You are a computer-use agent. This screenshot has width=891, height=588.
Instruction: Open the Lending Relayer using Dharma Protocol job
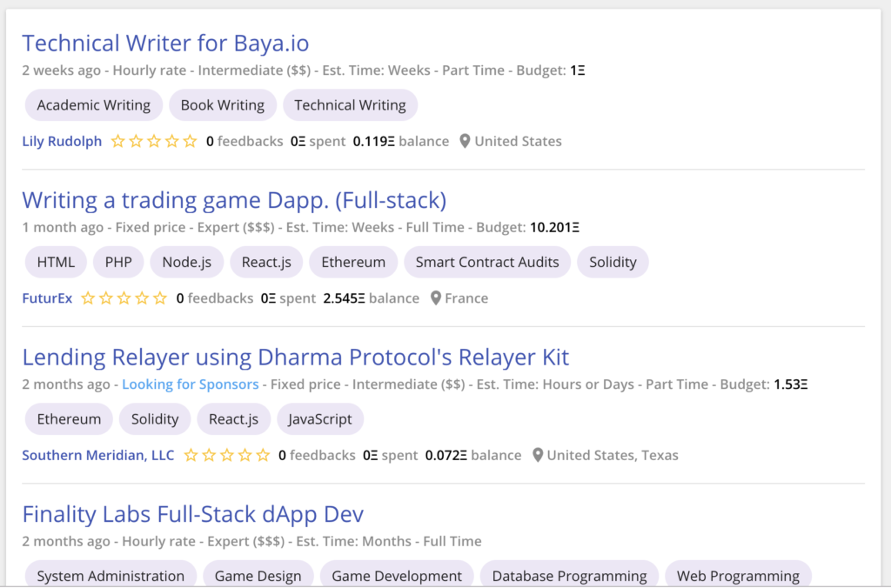pos(296,357)
